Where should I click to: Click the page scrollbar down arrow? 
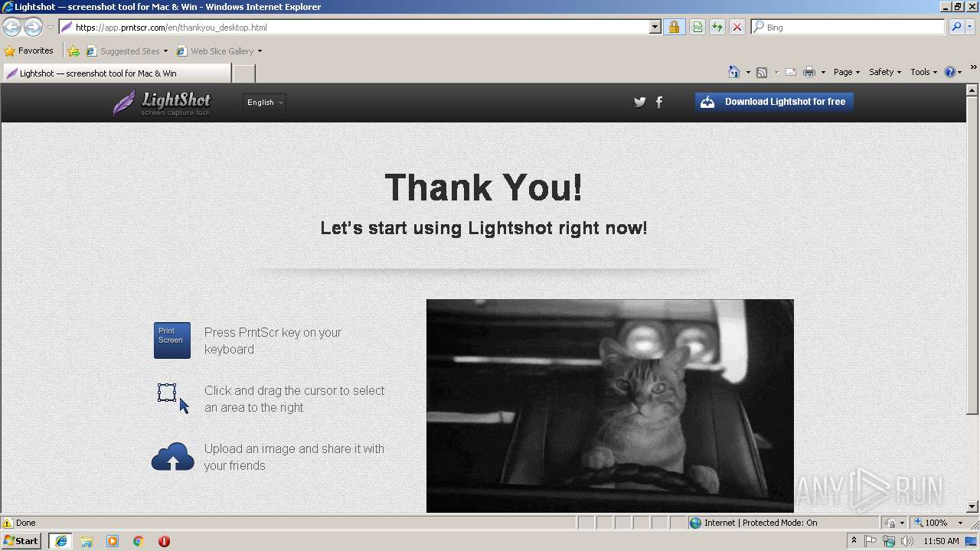972,507
